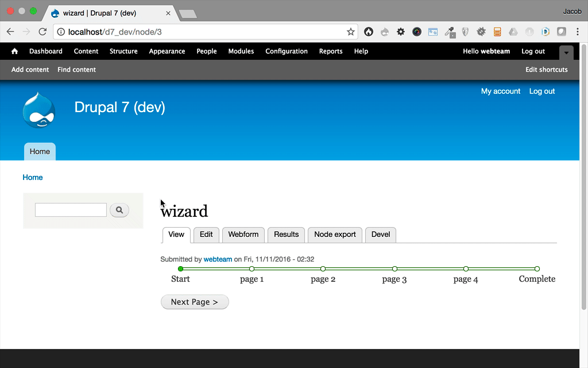
Task: Open the People admin menu
Action: (207, 51)
